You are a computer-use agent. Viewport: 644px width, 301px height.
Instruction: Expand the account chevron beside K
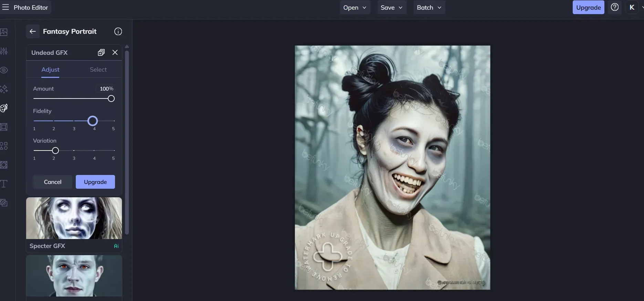click(642, 8)
